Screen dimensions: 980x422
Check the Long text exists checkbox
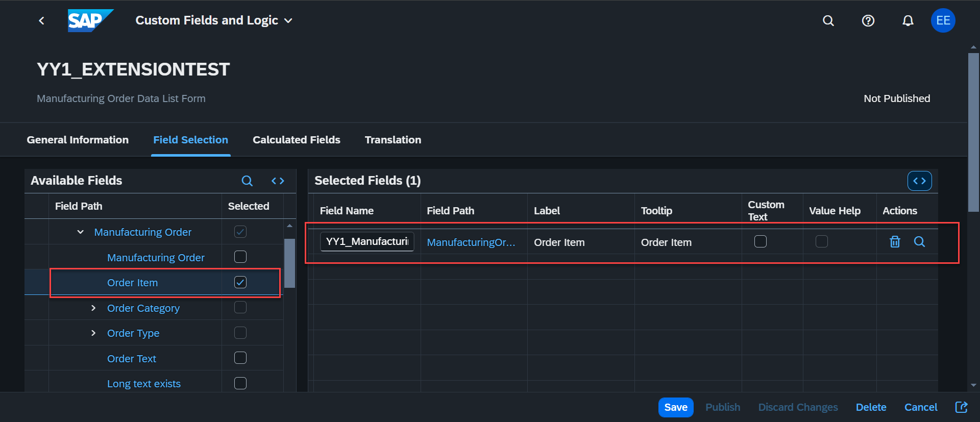240,383
